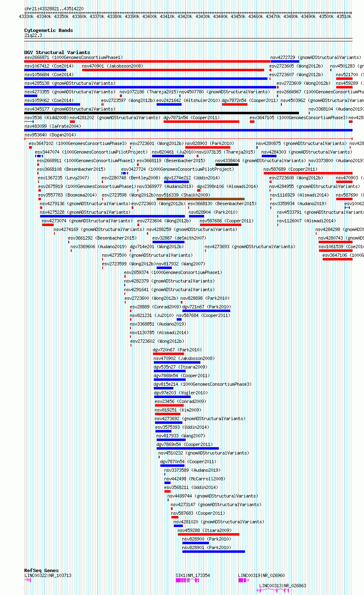364x595 pixels.
Task: Click variant nsv820461 (Ju2010)
Action: pos(174,152)
